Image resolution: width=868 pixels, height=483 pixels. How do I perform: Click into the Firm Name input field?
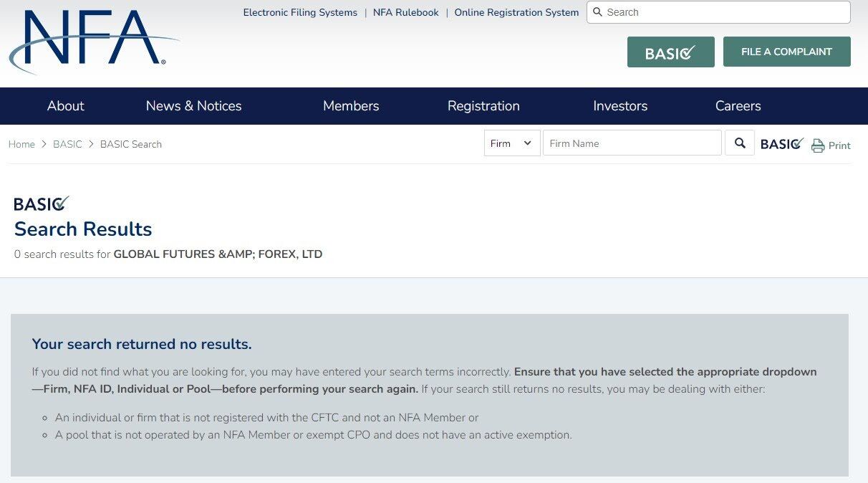[632, 143]
